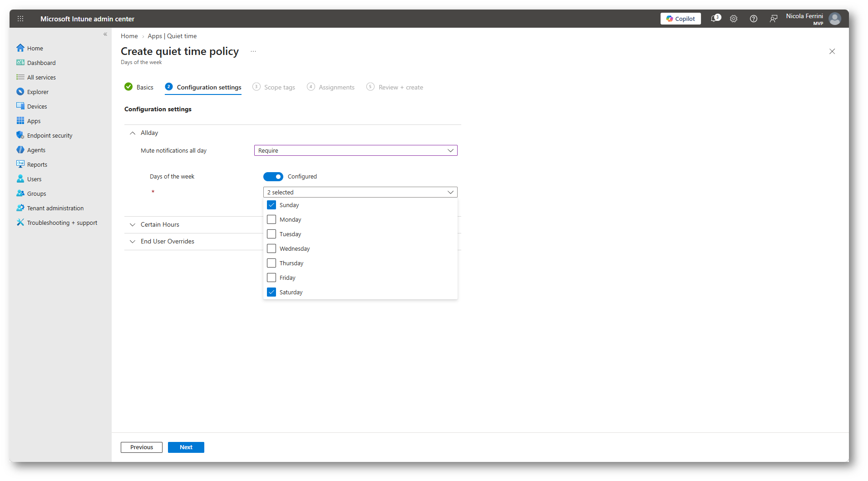Screen dimensions: 868x481
Task: Click the Tenant administration icon
Action: tap(20, 208)
